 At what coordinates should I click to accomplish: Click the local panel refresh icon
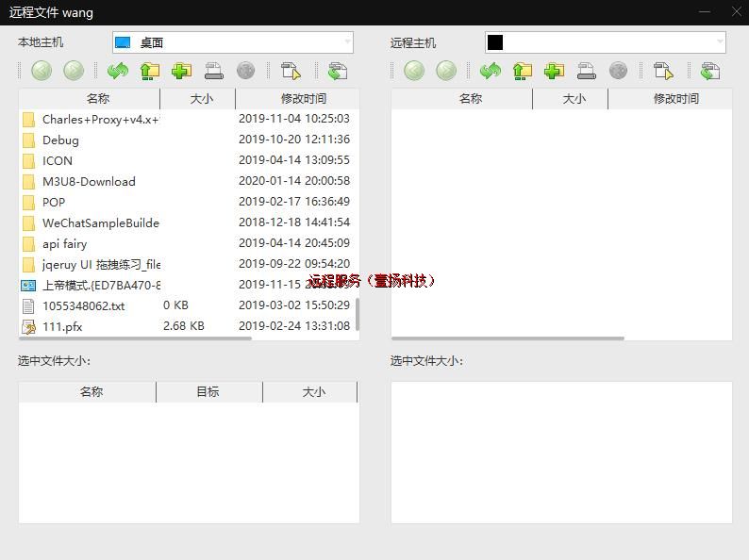point(118,71)
